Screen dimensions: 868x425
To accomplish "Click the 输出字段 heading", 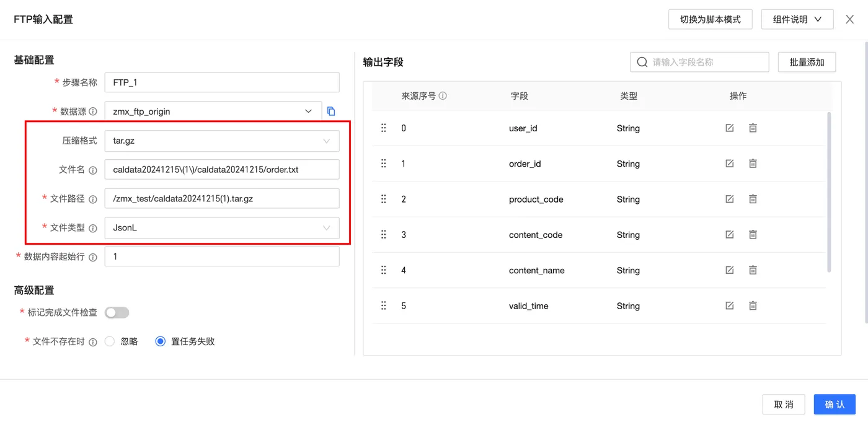I will [x=383, y=62].
